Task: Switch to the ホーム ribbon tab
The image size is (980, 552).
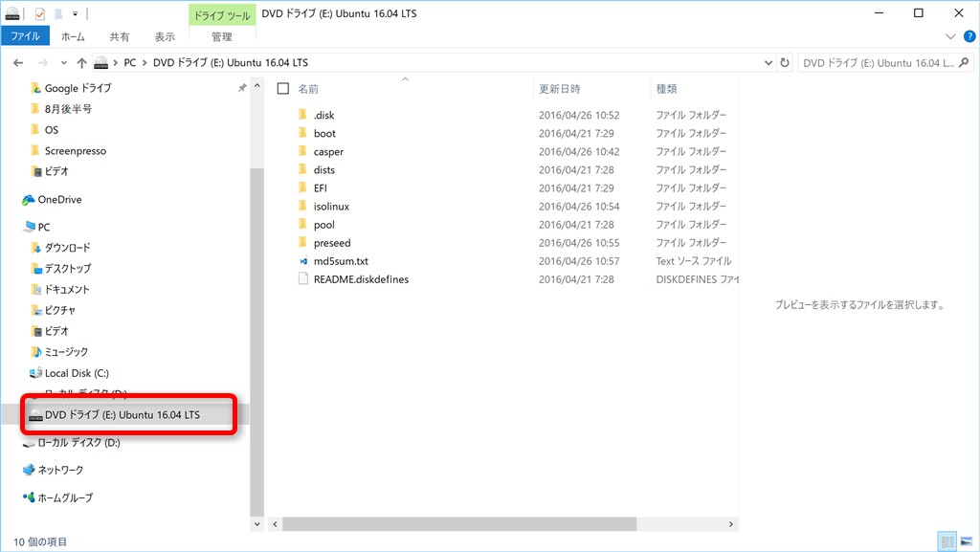Action: coord(73,37)
